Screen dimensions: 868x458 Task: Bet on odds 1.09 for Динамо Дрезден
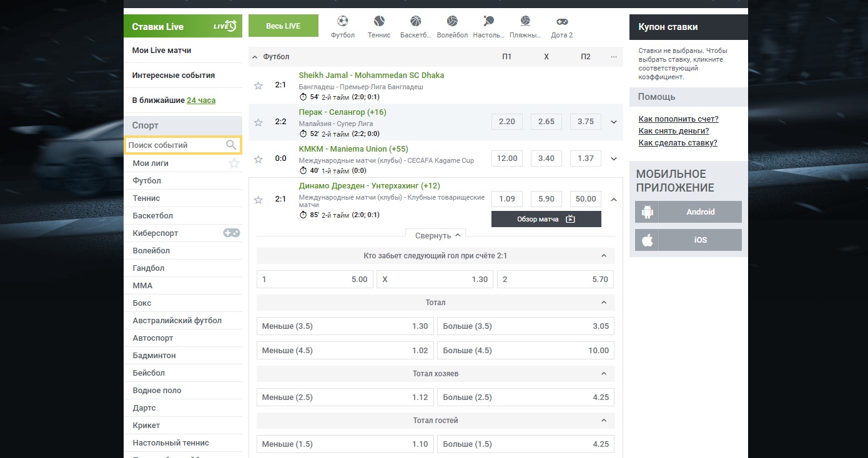pos(507,199)
